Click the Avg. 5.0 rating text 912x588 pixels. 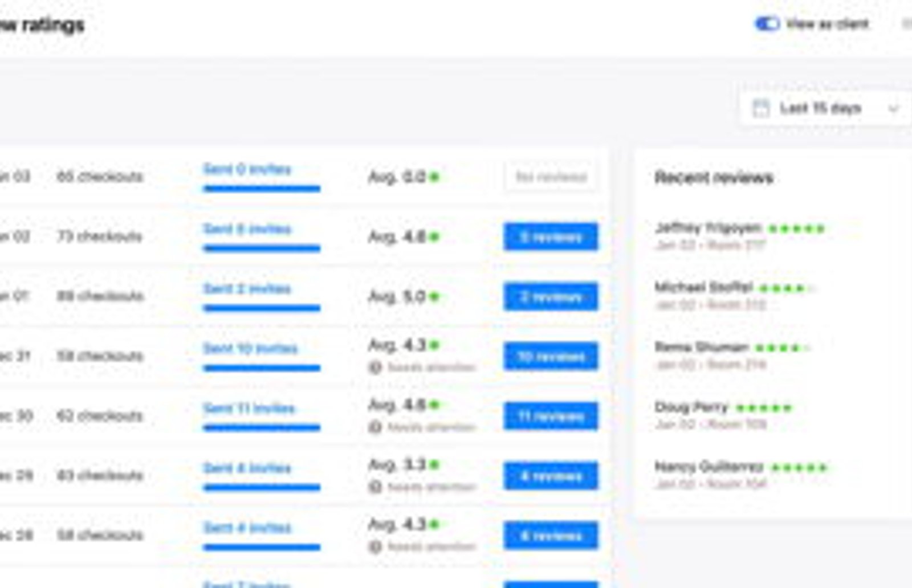[x=397, y=296]
